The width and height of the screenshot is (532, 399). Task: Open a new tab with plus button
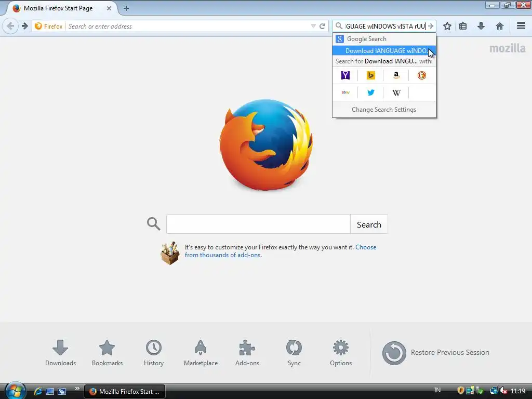pyautogui.click(x=126, y=8)
